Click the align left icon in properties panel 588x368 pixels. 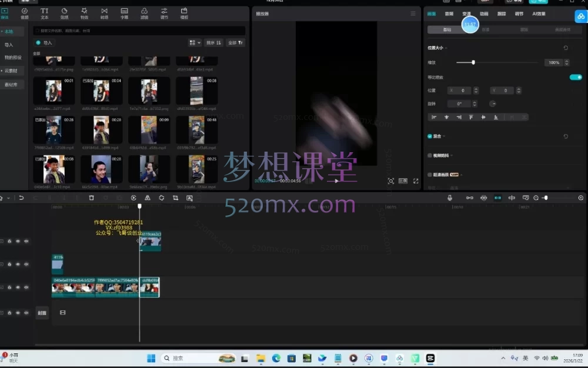pyautogui.click(x=434, y=118)
